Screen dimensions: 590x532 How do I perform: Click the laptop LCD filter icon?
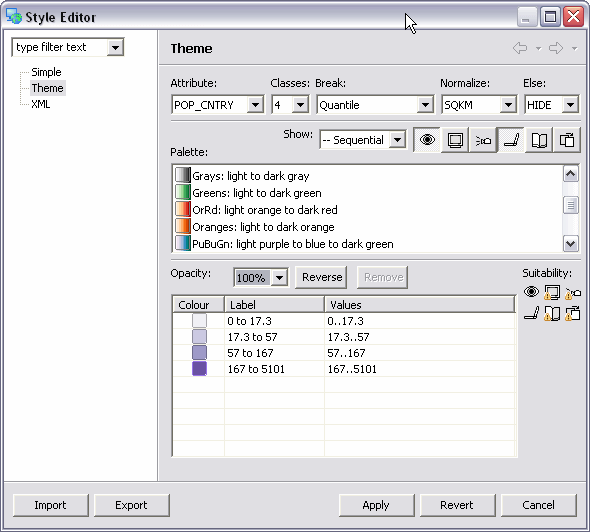point(511,140)
